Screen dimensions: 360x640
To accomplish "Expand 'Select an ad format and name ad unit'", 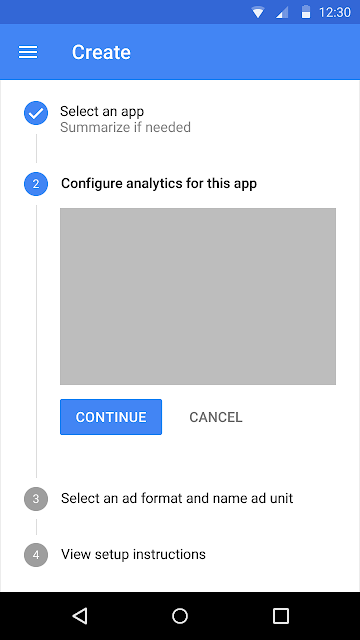I will pyautogui.click(x=177, y=498).
